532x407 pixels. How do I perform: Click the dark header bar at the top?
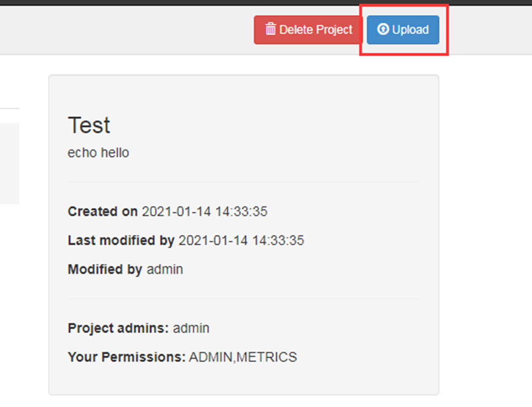click(x=266, y=2)
